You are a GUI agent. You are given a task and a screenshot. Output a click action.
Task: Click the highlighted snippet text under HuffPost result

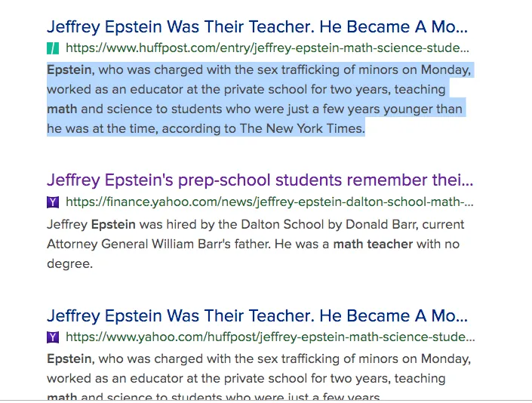pos(260,99)
